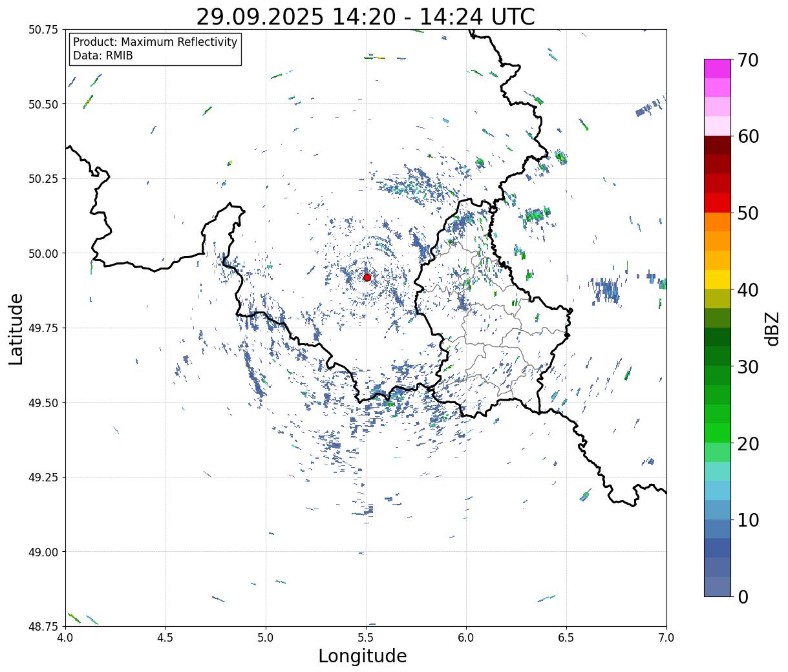
Task: Click the colorbar tick label 40
Action: (x=749, y=290)
